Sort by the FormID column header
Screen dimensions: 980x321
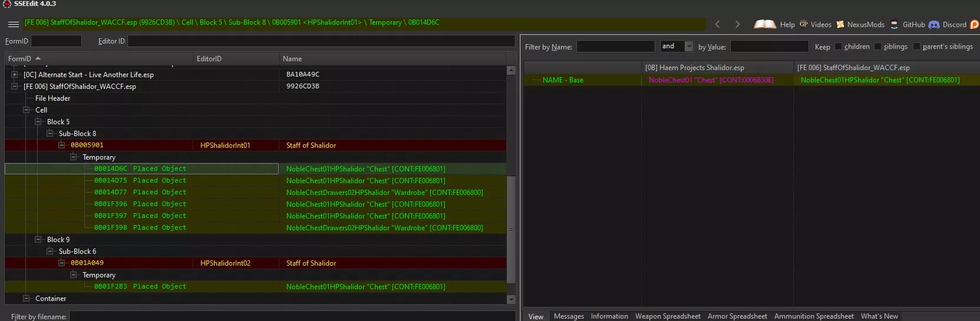pos(99,59)
